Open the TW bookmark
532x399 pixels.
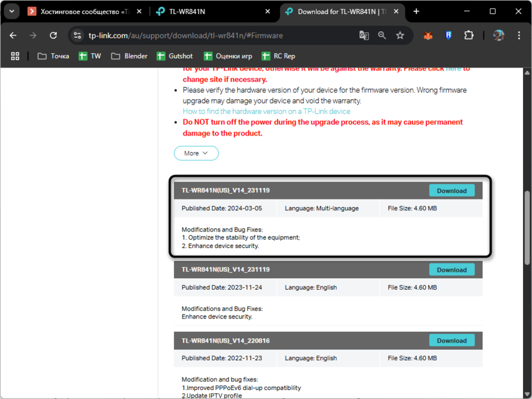pos(90,56)
